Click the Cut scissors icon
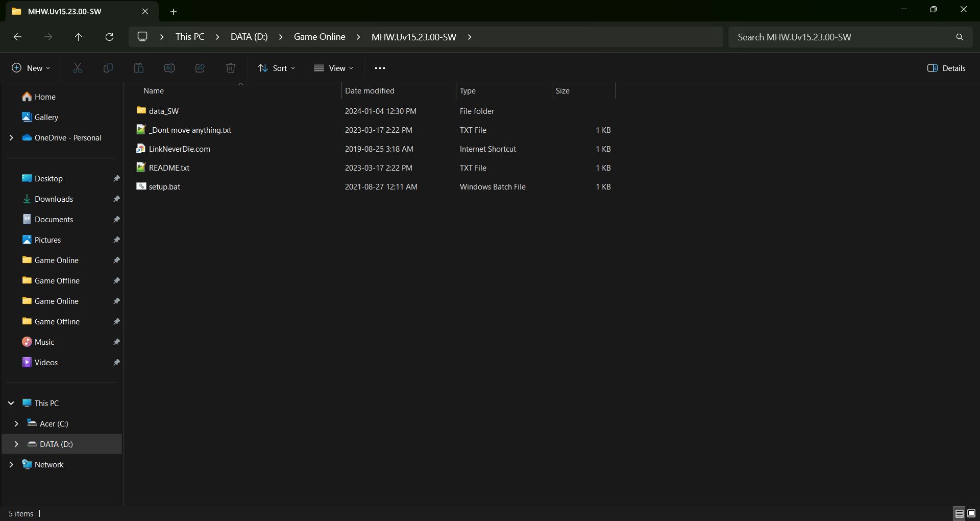The image size is (980, 521). [78, 68]
